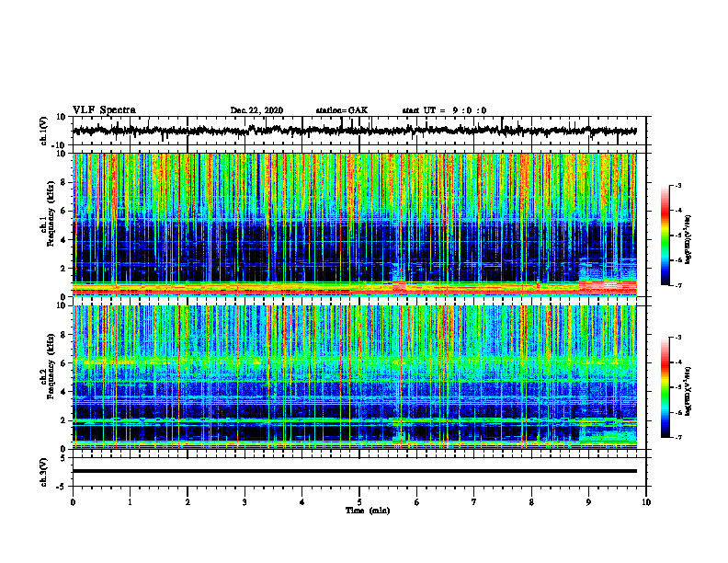
Task: Click the ch.2 "Frequency (kHz)" axis label
Action: click(51, 366)
